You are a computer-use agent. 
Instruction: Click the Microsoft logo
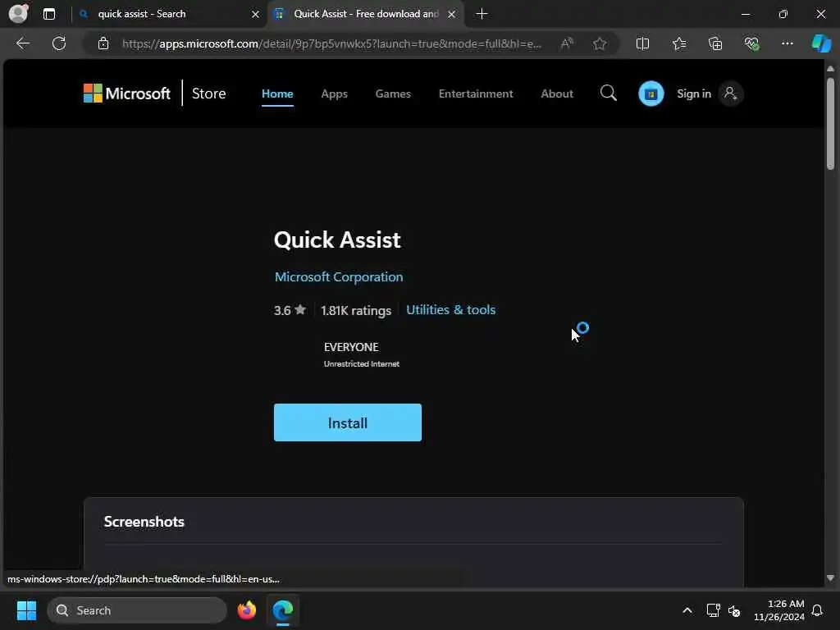127,94
